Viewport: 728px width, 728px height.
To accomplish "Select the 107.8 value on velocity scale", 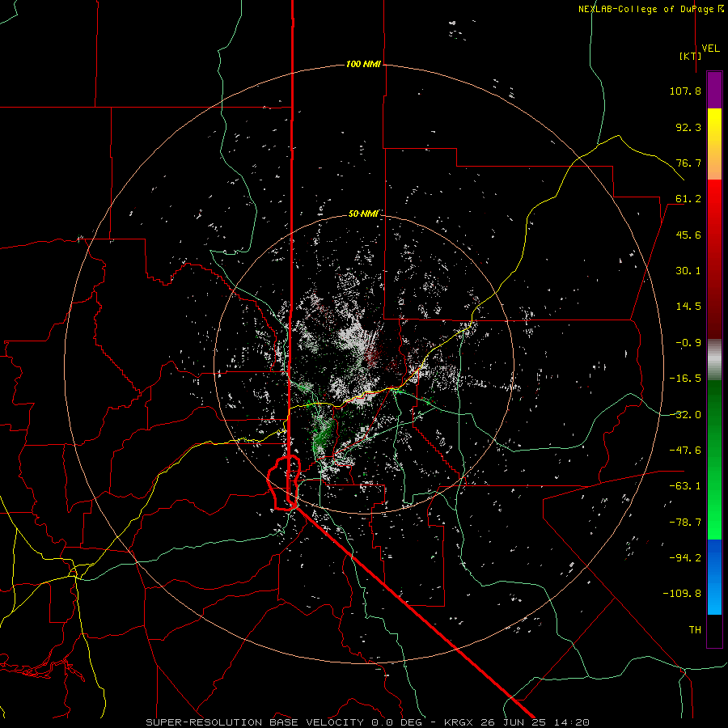I will pos(685,91).
